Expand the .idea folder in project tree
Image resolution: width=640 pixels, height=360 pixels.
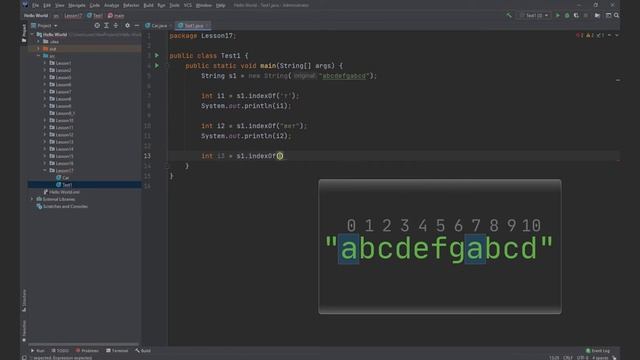[x=39, y=42]
